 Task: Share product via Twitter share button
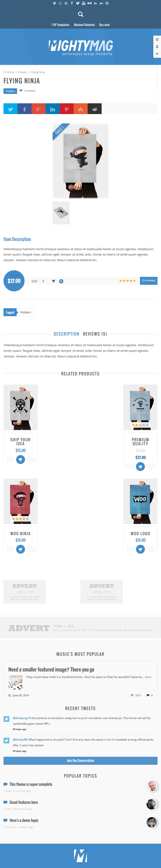click(x=11, y=109)
